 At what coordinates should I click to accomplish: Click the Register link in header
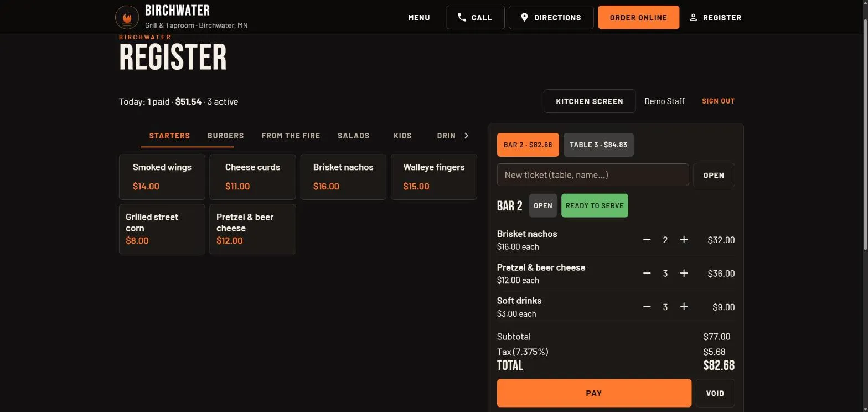[715, 18]
